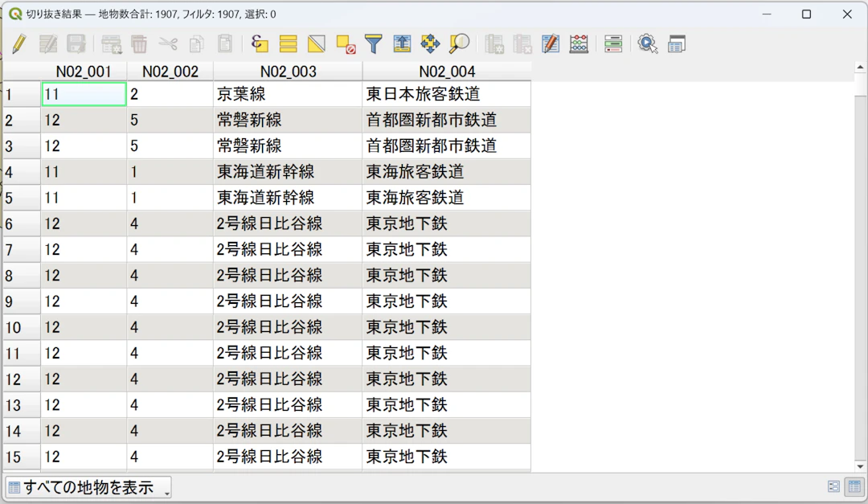Open the field calculator abacus icon

(579, 43)
